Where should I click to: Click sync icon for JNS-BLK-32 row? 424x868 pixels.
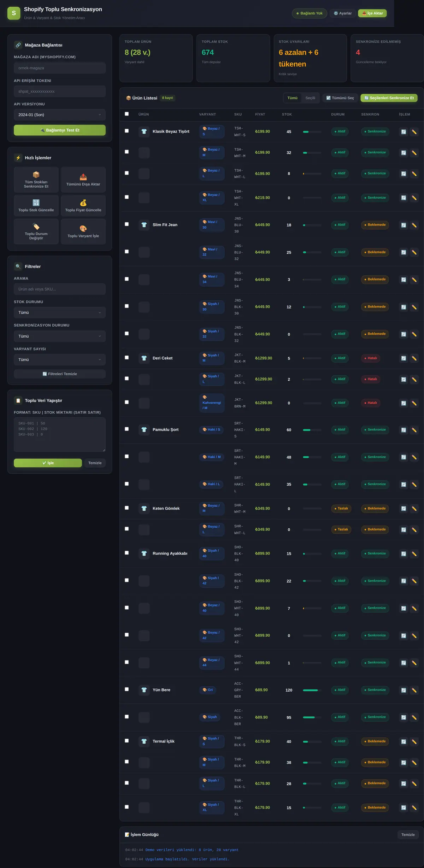[x=404, y=334]
